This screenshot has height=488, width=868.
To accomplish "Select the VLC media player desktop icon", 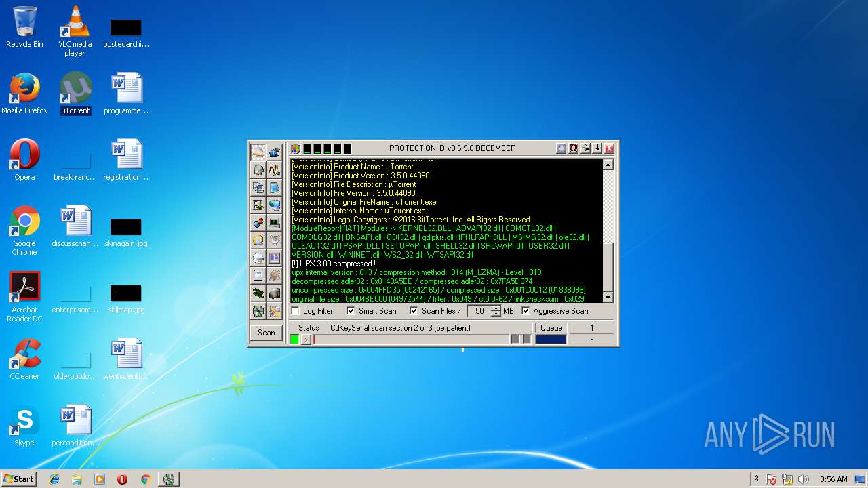I will [x=75, y=31].
